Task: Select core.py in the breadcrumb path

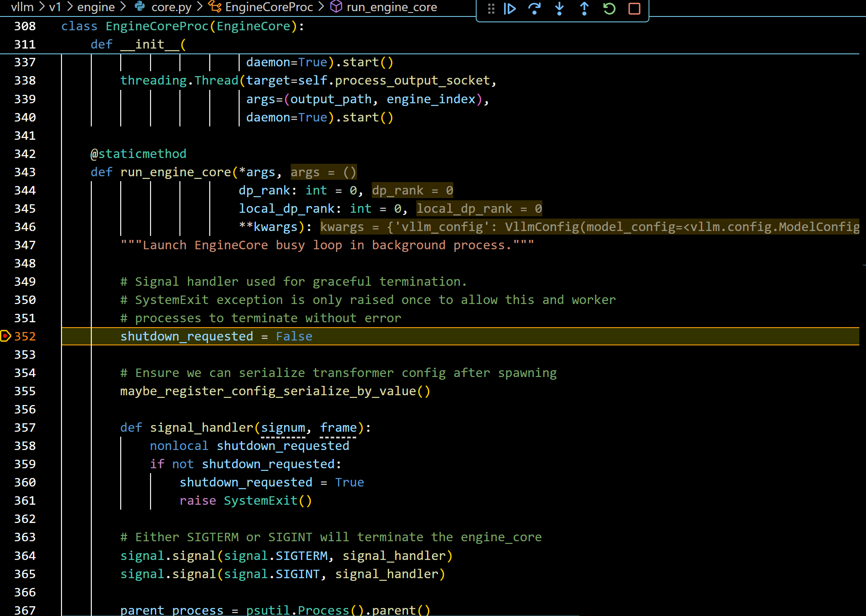Action: coord(171,7)
